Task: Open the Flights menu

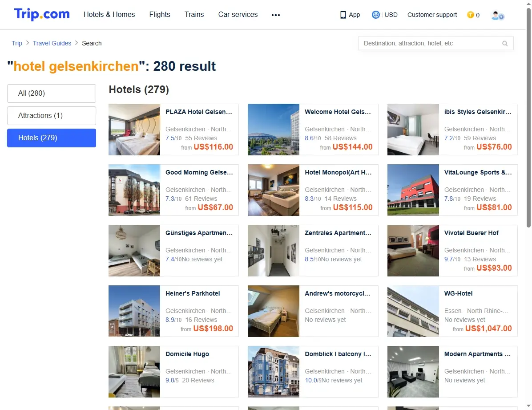Action: [x=160, y=14]
